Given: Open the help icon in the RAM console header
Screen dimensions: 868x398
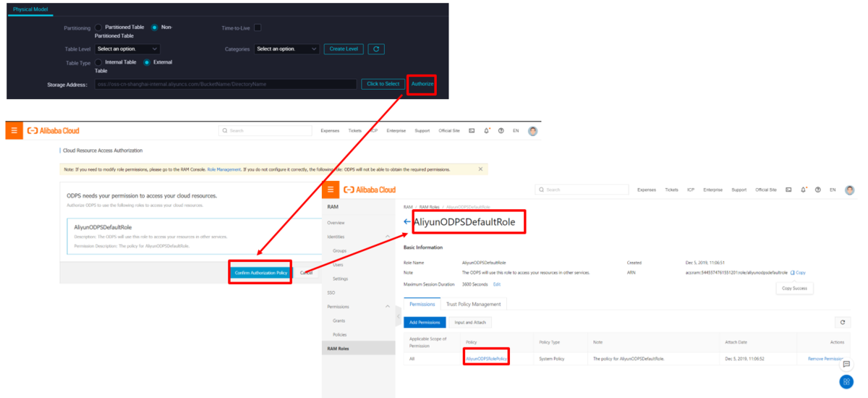Looking at the screenshot, I should [817, 190].
